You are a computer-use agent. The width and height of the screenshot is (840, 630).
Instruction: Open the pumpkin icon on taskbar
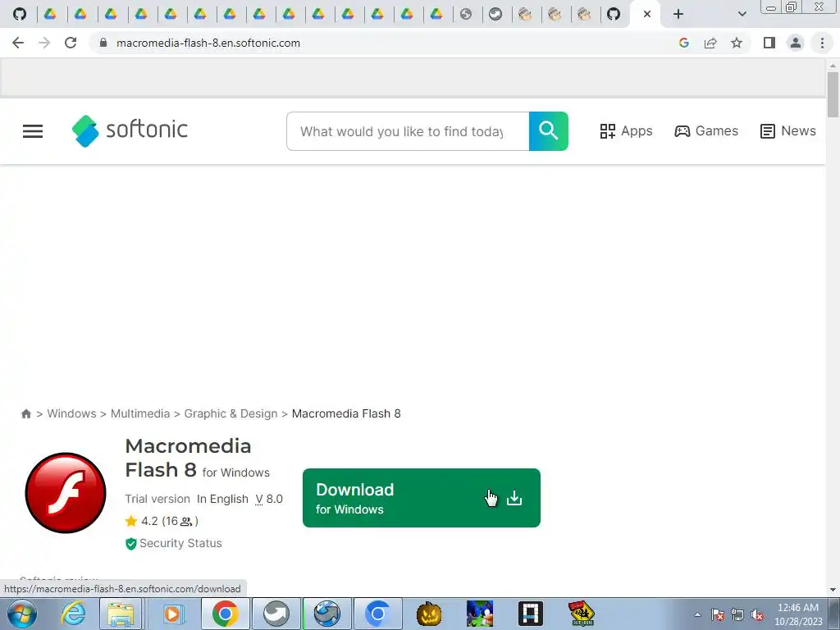click(429, 614)
